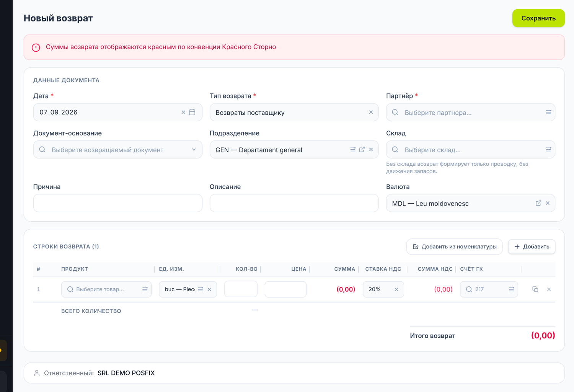Click the search icon in Документ-основание field
Screen dimensions: 574x392
[42, 149]
